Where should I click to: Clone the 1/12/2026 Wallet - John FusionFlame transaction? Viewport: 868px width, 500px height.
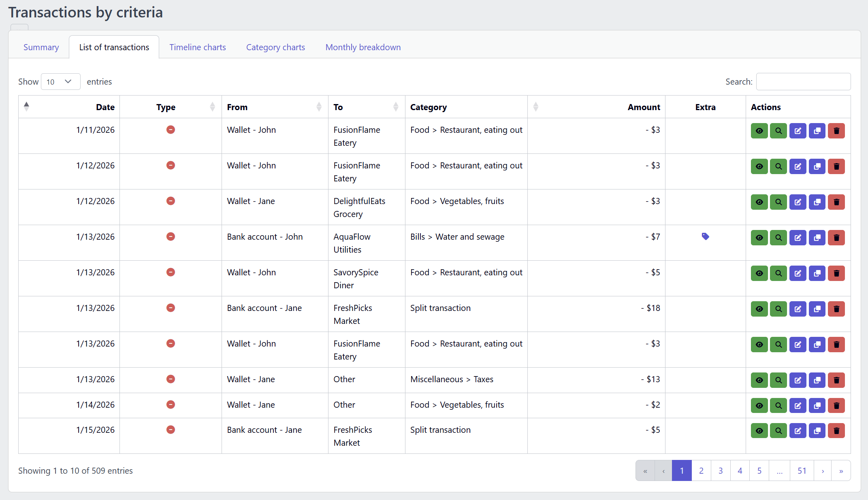(817, 166)
